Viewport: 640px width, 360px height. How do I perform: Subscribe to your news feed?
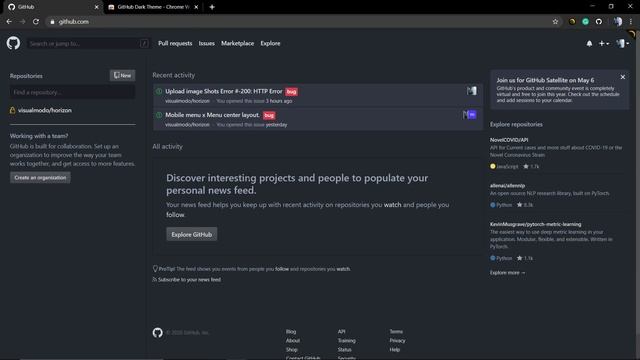pyautogui.click(x=189, y=280)
